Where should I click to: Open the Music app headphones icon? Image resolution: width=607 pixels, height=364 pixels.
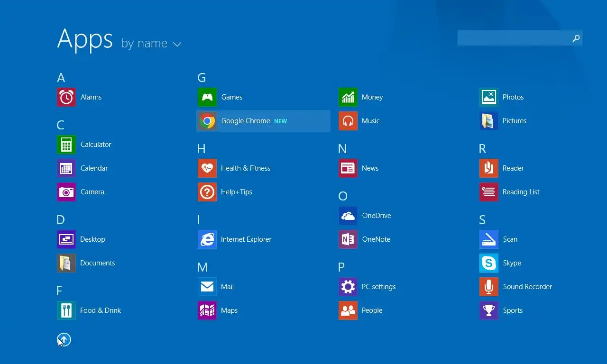(x=348, y=121)
